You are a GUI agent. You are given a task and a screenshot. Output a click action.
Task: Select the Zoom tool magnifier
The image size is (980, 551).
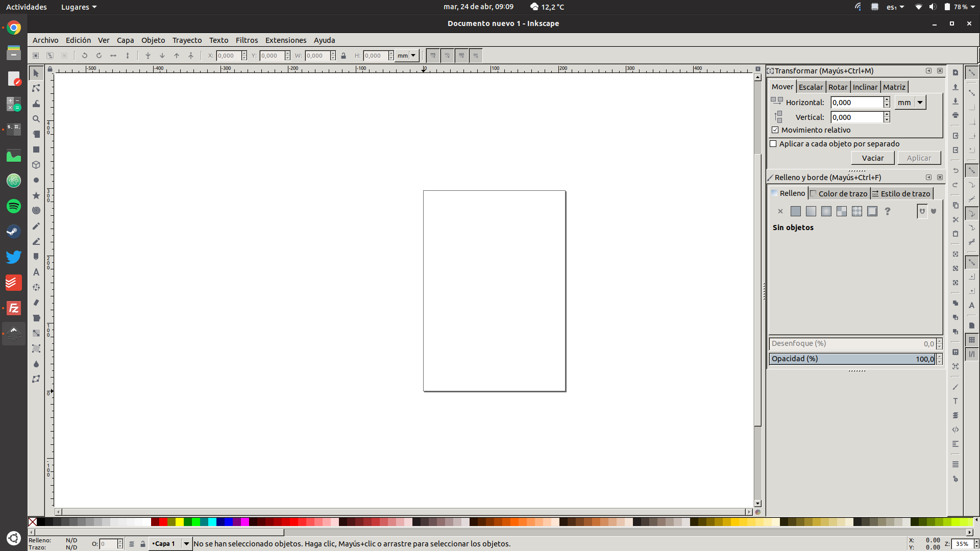pos(36,119)
